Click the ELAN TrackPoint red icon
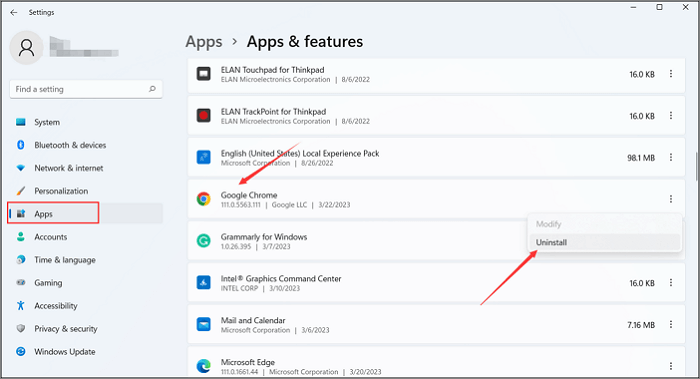The height and width of the screenshot is (379, 700). pyautogui.click(x=204, y=116)
